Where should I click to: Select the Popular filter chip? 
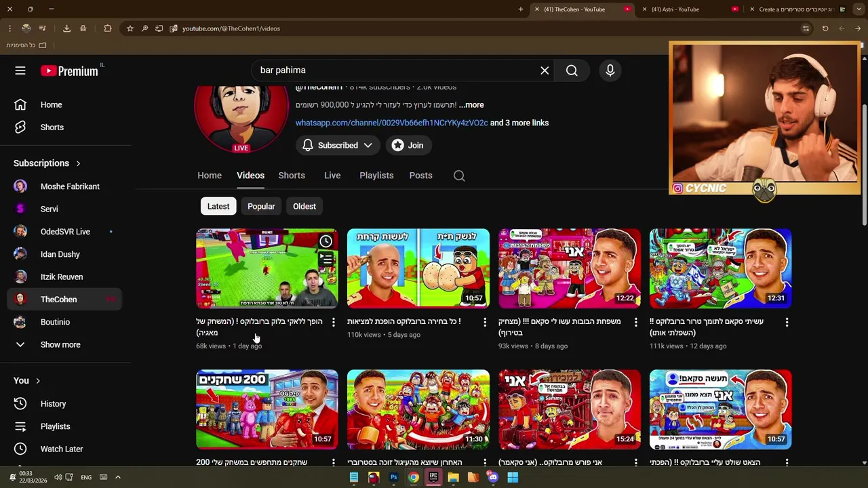(261, 207)
